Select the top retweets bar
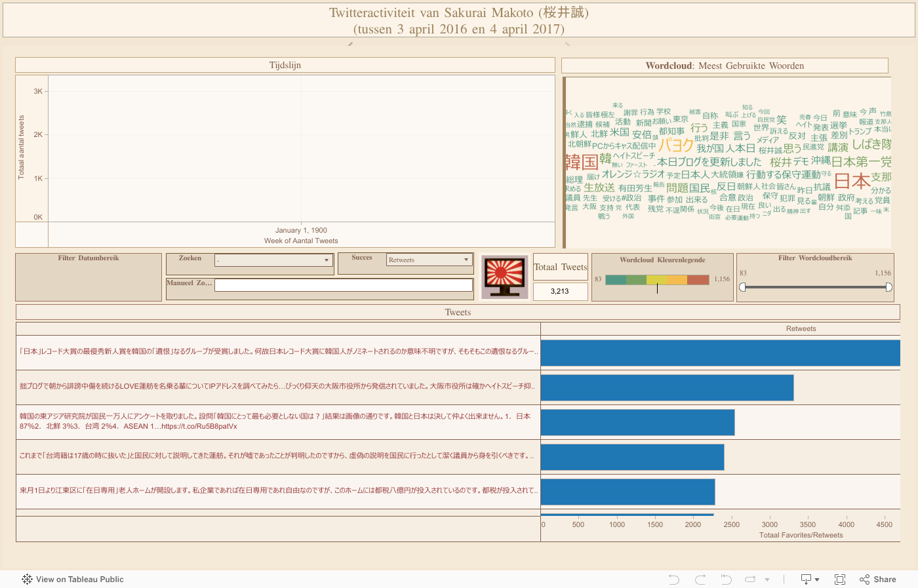This screenshot has width=918, height=588. tap(720, 353)
